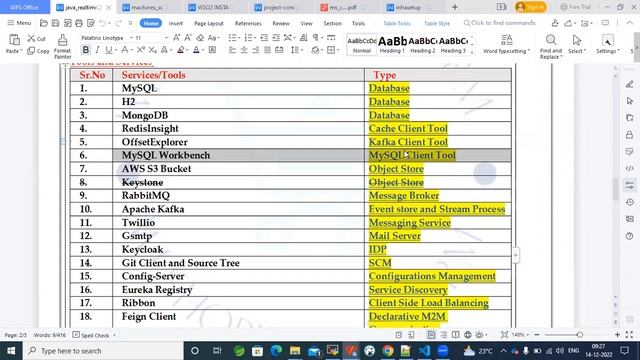Viewport: 640px width, 360px height.
Task: Switch to machines document tab
Action: (147, 7)
